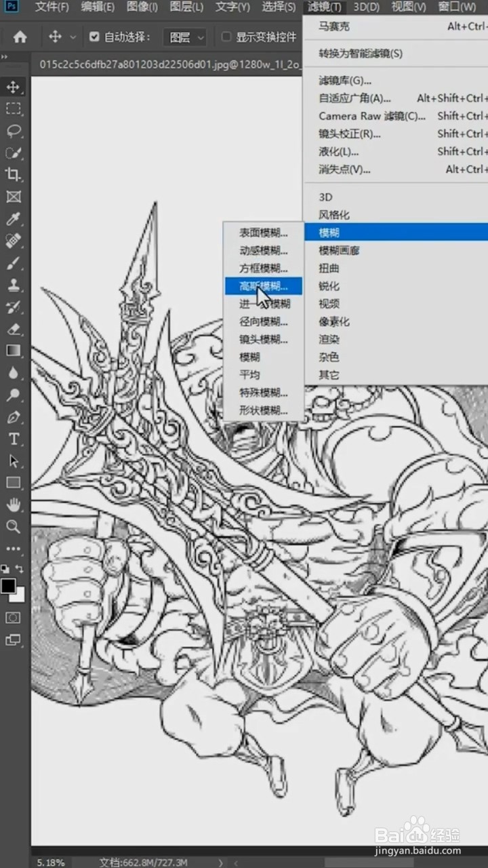Toggle the 显示变换控件 checkbox
Image resolution: width=488 pixels, height=868 pixels.
[226, 37]
